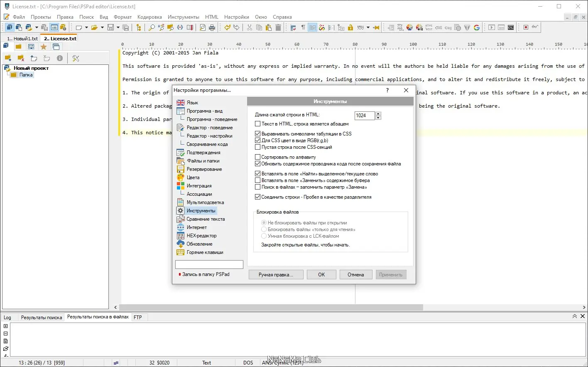Viewport: 588px width, 367px height.
Task: Open the command line console icon
Action: point(511,27)
